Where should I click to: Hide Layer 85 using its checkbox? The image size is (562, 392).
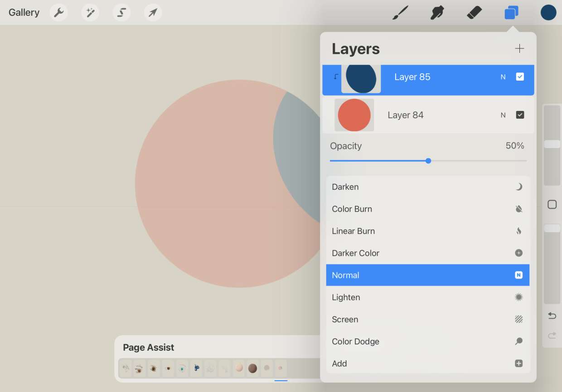[520, 77]
